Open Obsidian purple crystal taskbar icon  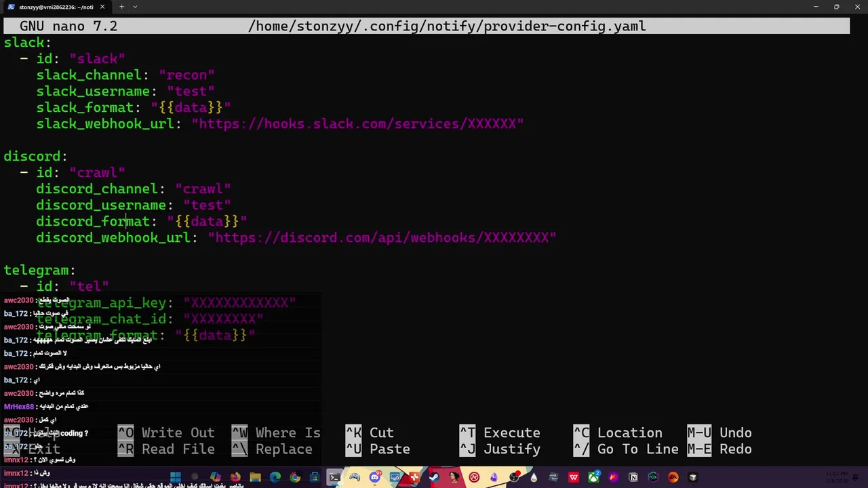coord(494,477)
